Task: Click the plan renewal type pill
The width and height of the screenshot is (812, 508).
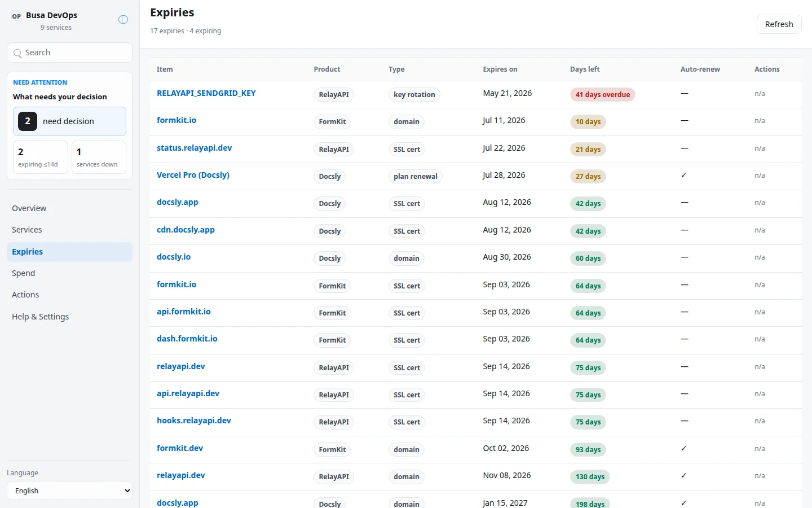Action: 416,177
